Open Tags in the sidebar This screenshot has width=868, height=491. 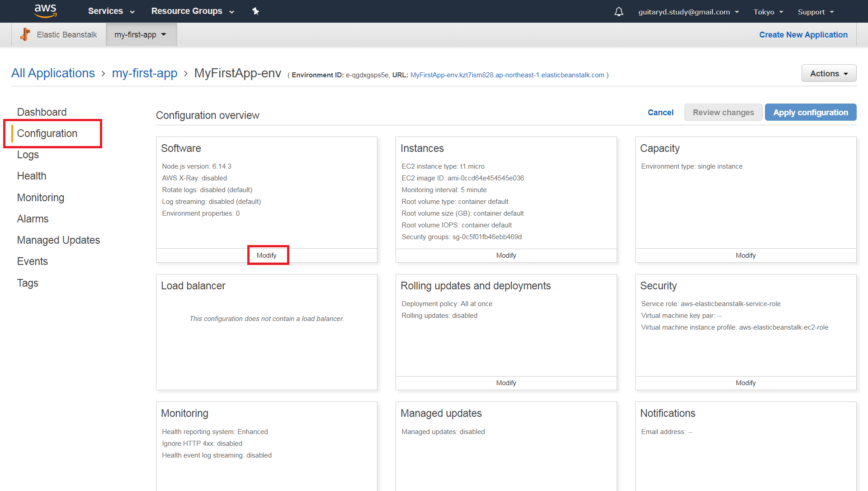(x=28, y=283)
